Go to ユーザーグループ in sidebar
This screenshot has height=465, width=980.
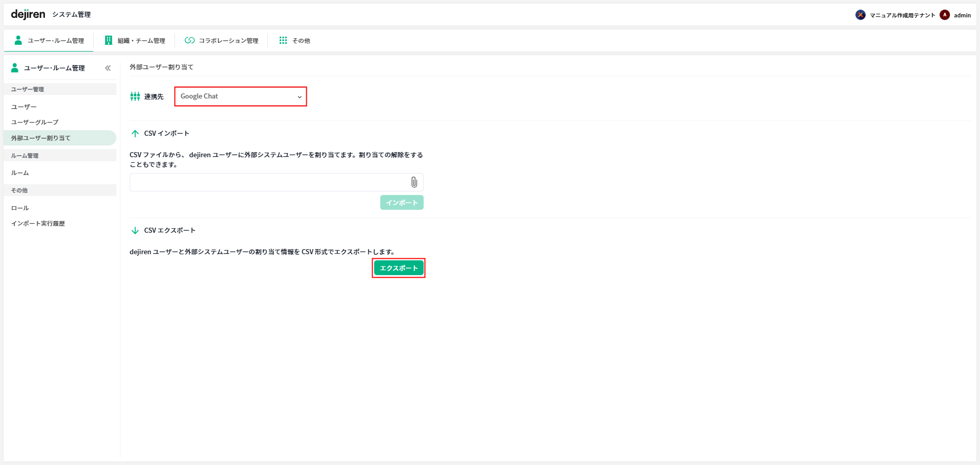(35, 123)
